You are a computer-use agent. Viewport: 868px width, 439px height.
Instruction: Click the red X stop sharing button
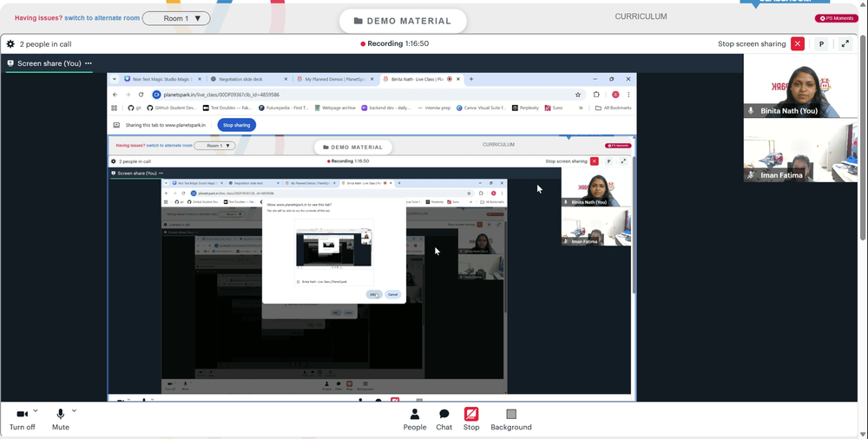(x=798, y=43)
